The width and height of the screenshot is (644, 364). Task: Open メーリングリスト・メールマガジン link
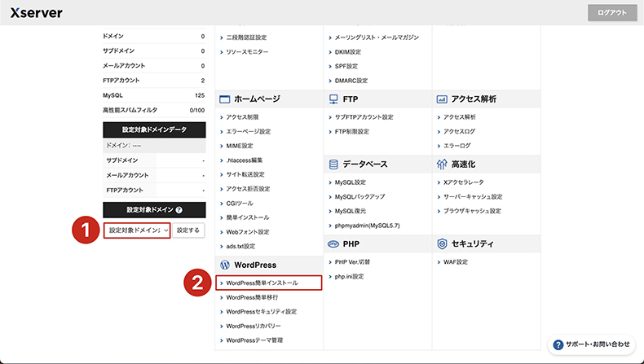[377, 37]
